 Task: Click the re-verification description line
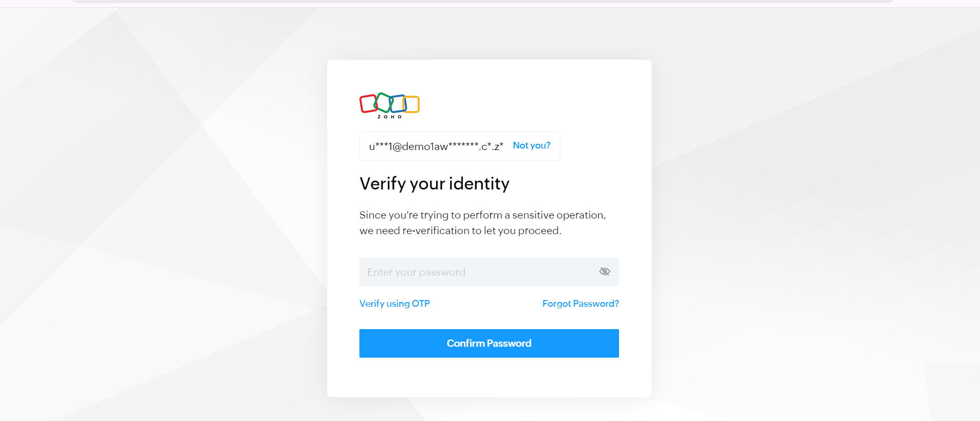click(460, 230)
